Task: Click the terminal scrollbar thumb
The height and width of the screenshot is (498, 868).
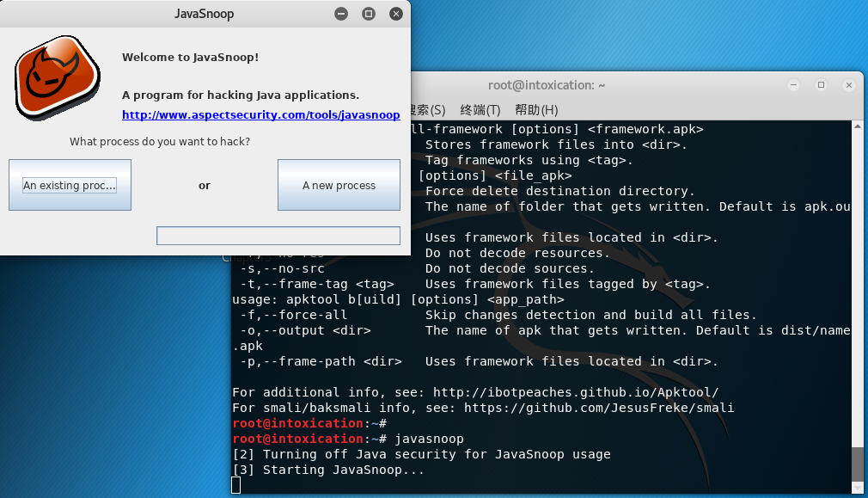Action: 858,464
